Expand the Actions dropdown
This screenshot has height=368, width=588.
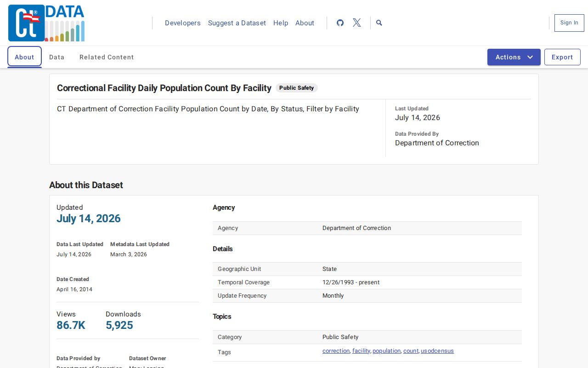point(514,57)
